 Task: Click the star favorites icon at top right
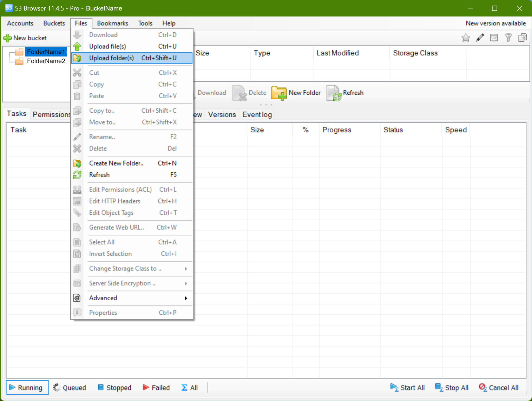pyautogui.click(x=466, y=38)
